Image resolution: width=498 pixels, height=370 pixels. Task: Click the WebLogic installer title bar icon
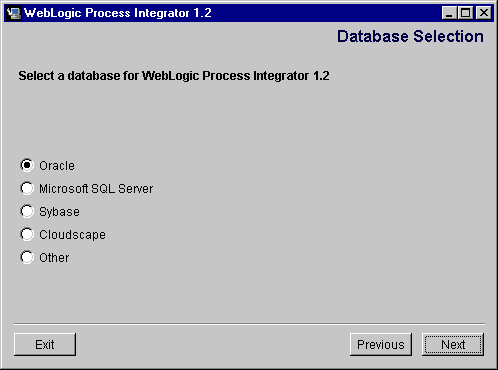(x=13, y=13)
